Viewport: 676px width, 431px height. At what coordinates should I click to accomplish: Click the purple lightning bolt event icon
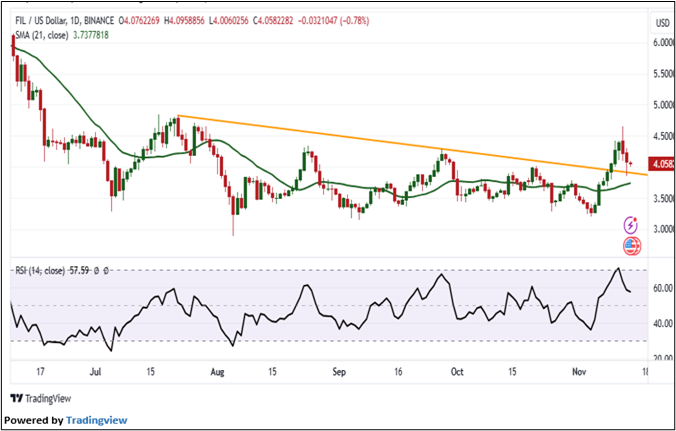pos(631,225)
